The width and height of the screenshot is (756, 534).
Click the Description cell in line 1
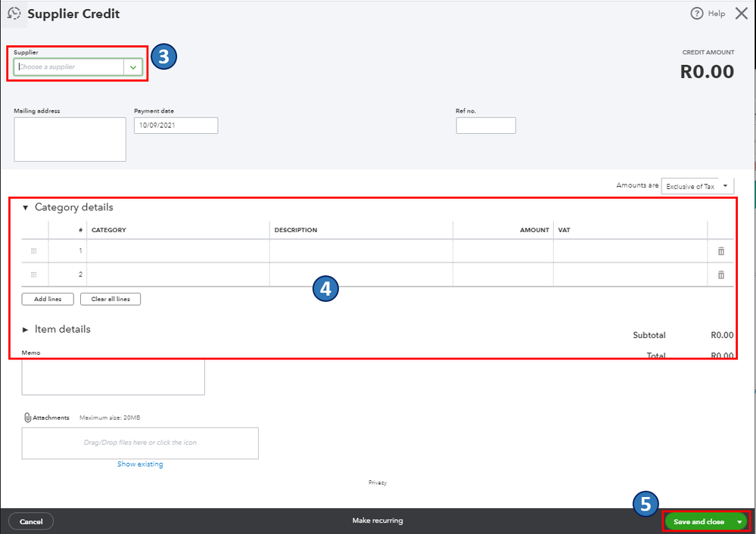361,251
